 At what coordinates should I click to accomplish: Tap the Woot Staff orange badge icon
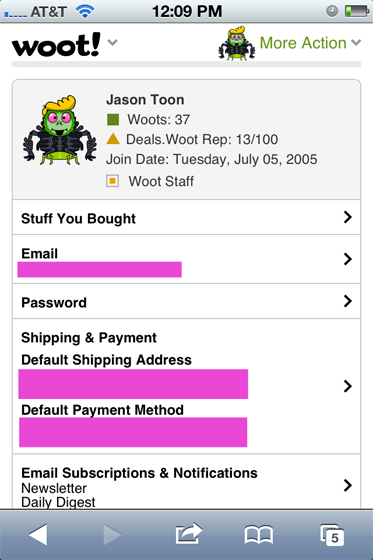113,181
